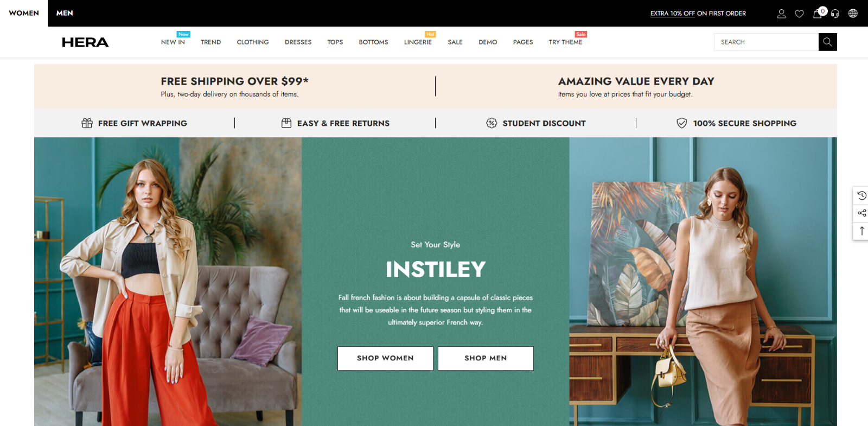Click into the SEARCH input field
The width and height of the screenshot is (868, 426).
pyautogui.click(x=766, y=42)
